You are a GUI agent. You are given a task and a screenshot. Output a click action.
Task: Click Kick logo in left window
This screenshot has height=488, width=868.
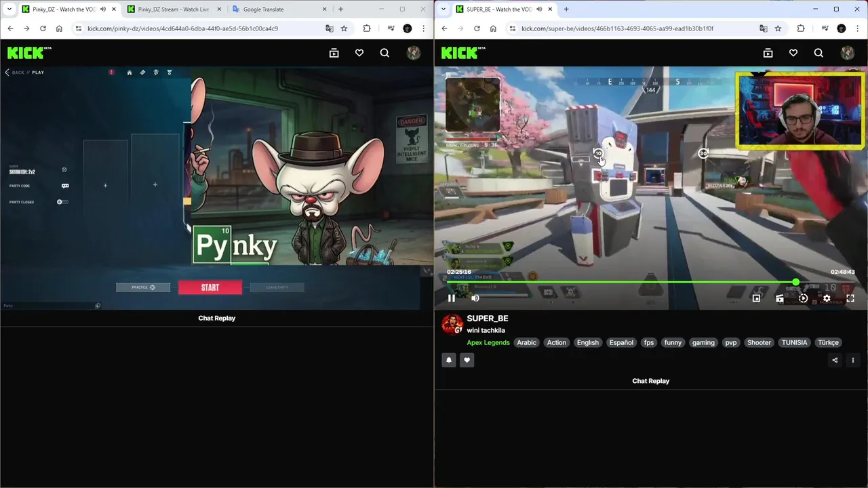pos(29,53)
